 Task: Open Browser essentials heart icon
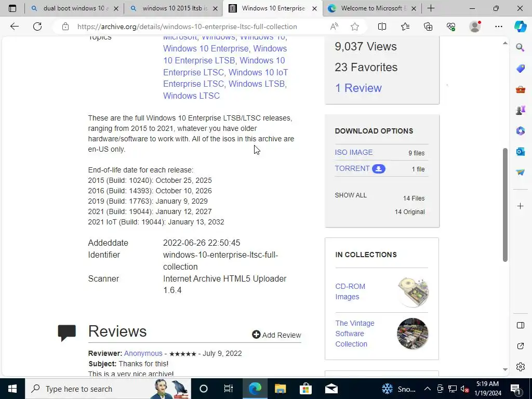(x=451, y=26)
